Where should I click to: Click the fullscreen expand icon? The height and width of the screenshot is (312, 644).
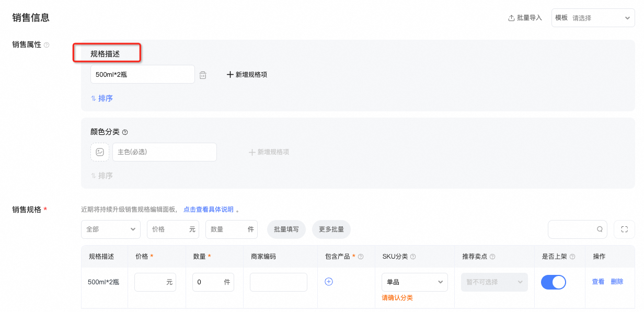point(624,229)
